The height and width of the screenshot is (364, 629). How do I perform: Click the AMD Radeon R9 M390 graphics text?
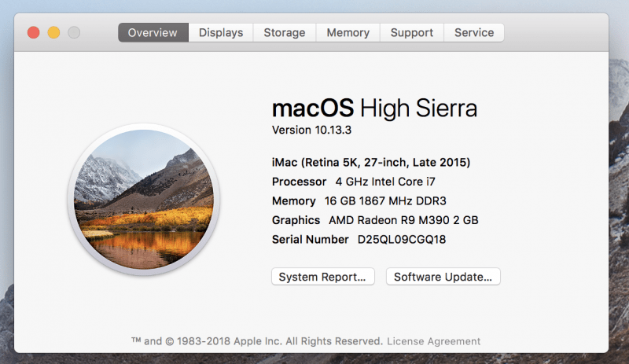[403, 220]
